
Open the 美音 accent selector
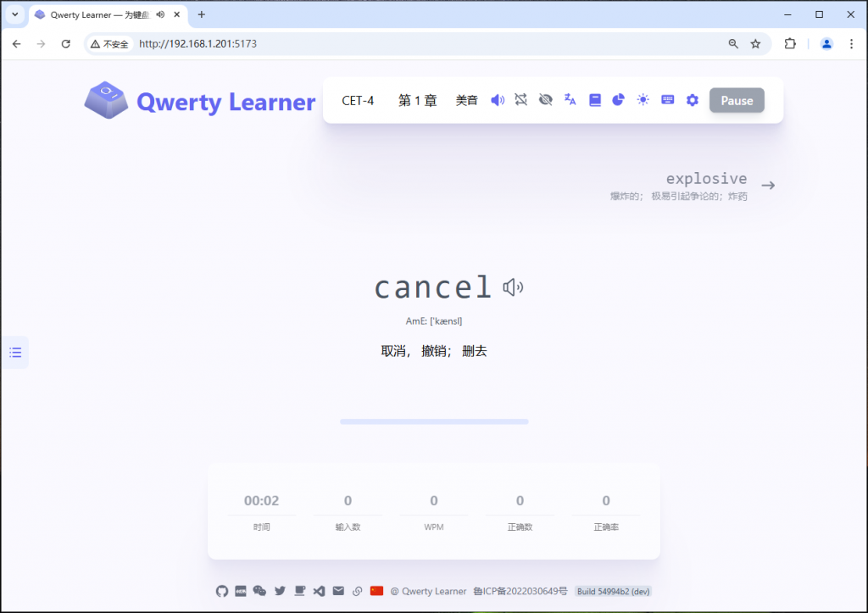click(466, 99)
